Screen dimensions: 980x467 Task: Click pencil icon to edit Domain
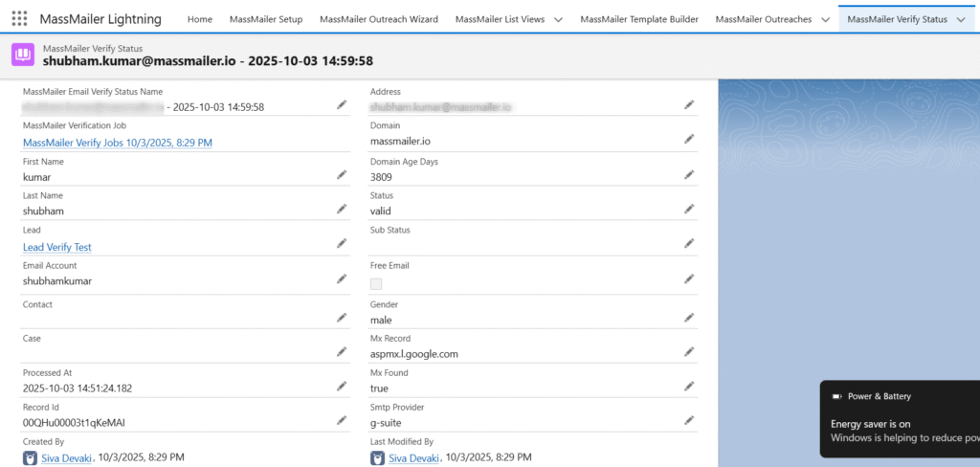[x=688, y=139]
